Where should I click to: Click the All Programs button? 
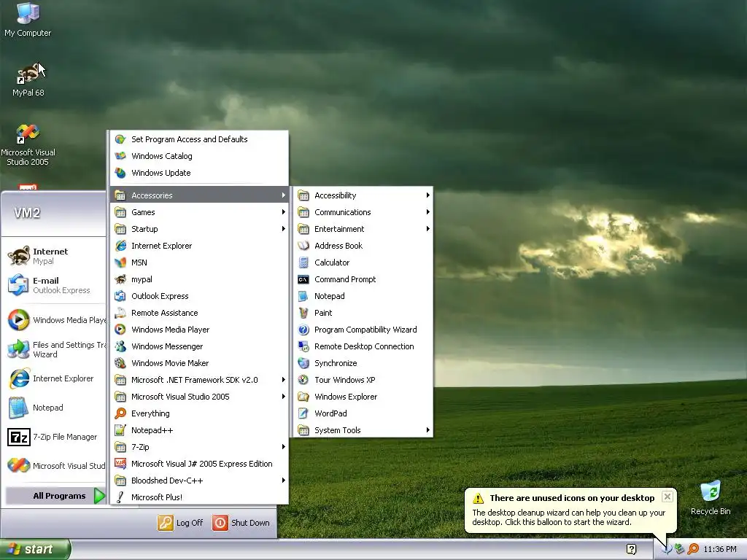click(55, 496)
